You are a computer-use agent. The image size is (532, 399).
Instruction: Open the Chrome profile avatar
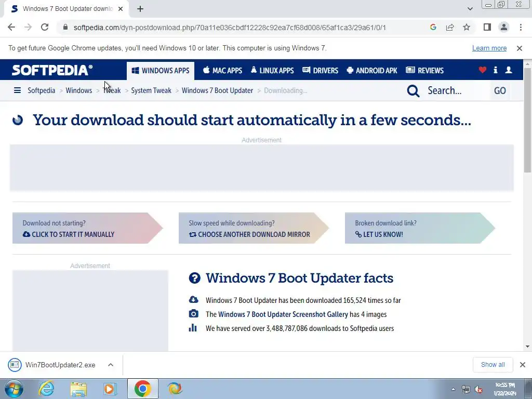pos(504,27)
